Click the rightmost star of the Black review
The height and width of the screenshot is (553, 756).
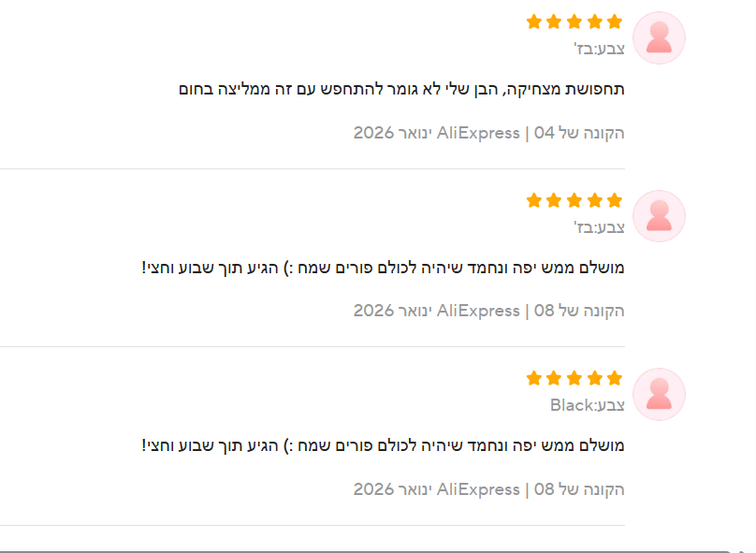[x=615, y=378]
